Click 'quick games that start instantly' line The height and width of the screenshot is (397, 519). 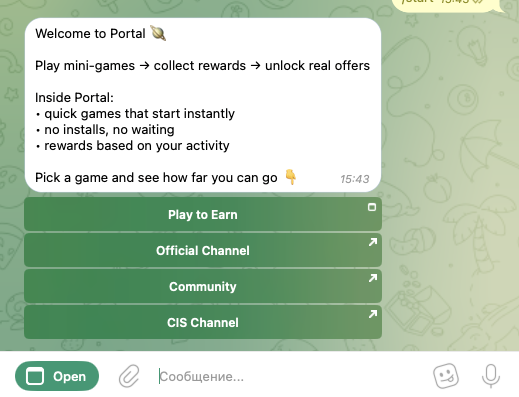click(135, 114)
